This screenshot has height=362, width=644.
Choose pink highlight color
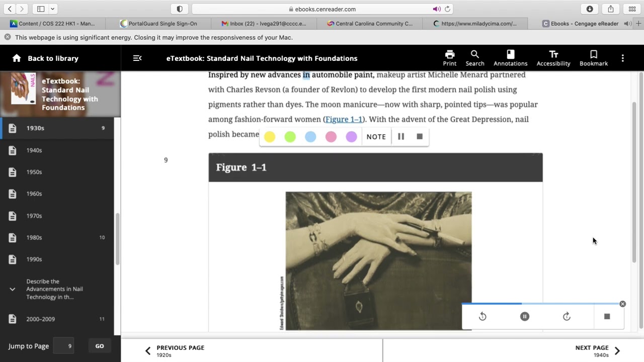331,137
